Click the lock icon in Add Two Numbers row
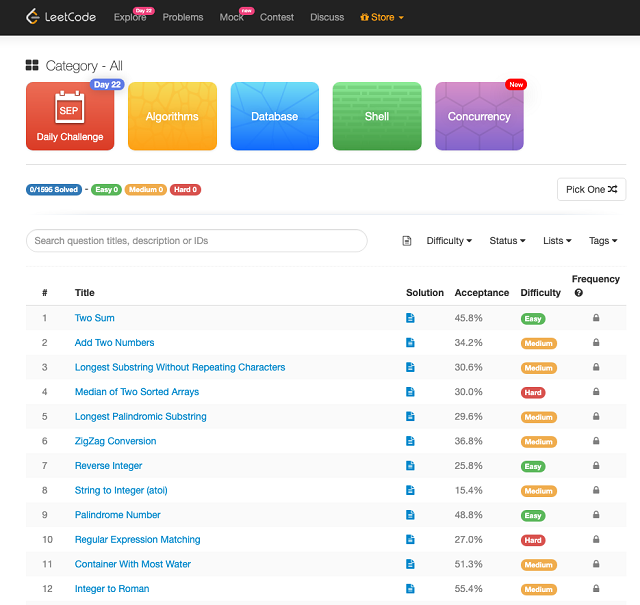 pyautogui.click(x=596, y=342)
